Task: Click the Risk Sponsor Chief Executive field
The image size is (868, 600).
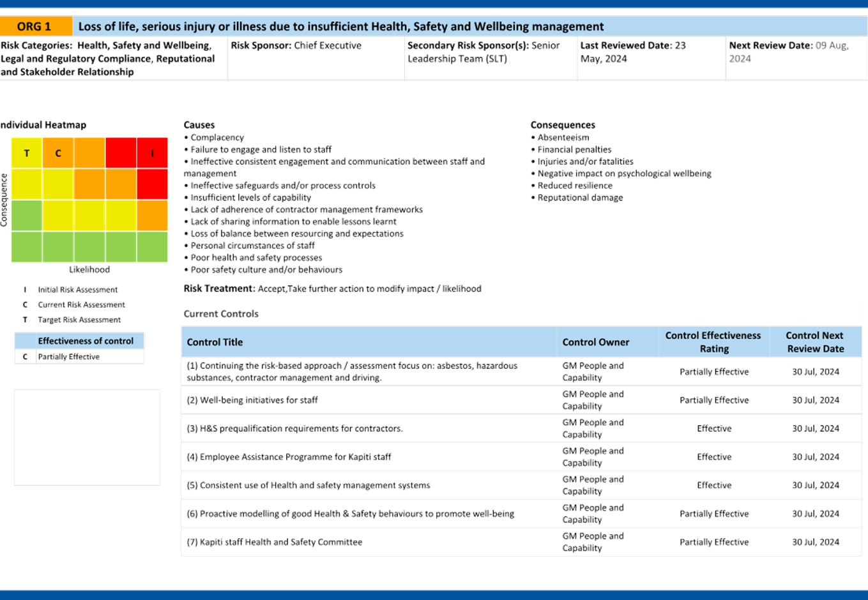Action: 296,46
